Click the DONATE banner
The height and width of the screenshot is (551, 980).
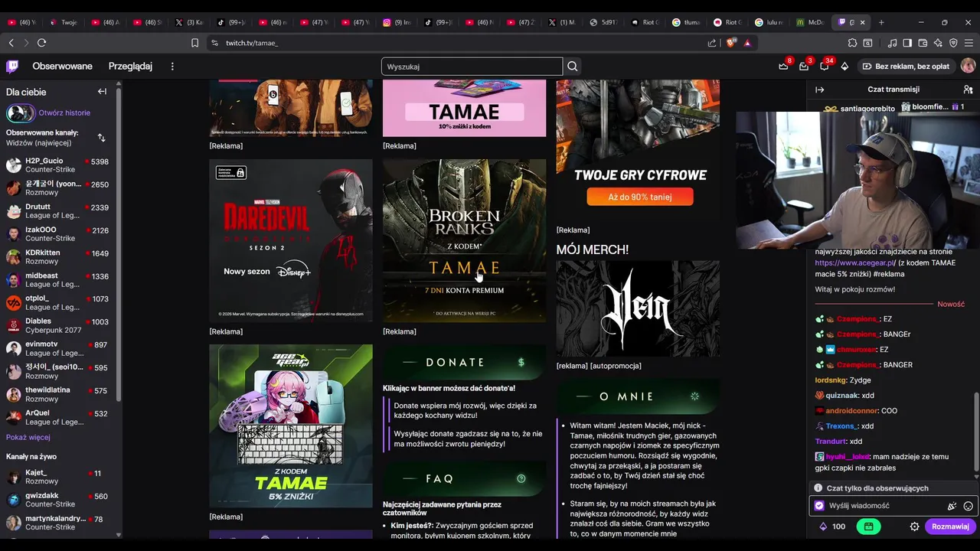click(464, 363)
